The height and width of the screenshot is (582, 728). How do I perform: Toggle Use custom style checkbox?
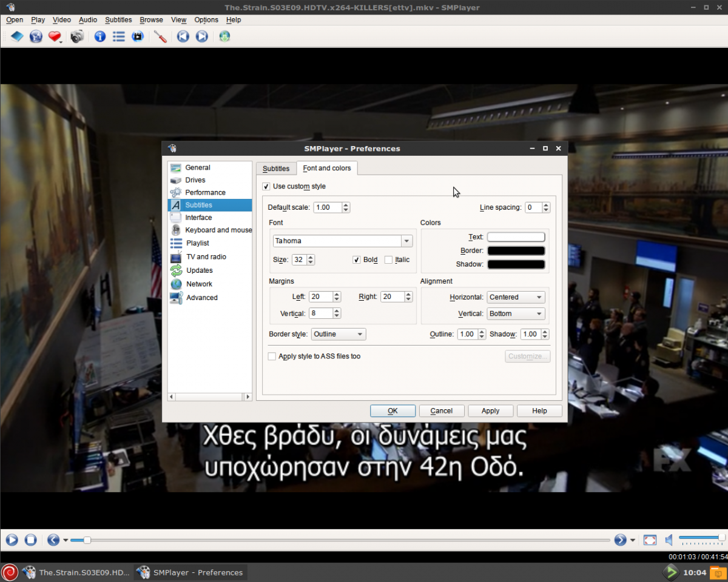(266, 186)
